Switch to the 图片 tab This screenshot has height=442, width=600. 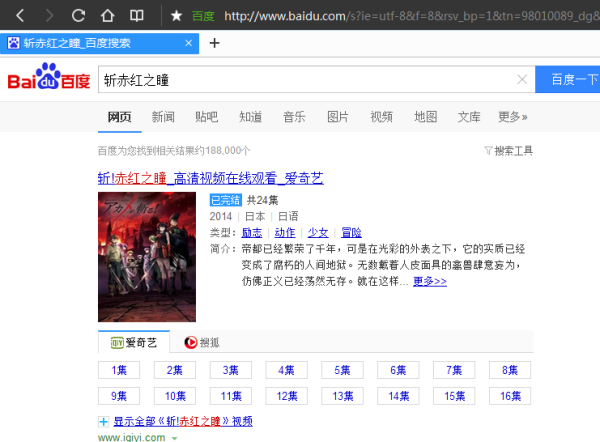(338, 117)
